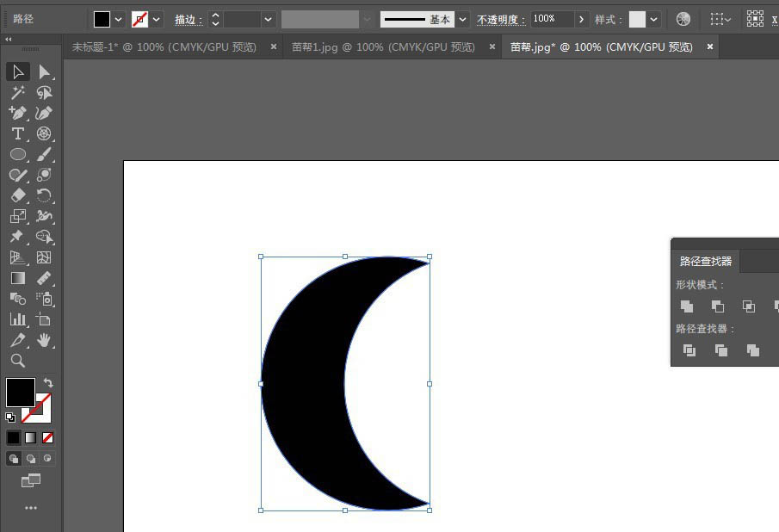
Task: Select the Puppet Warp pin tool
Action: (18, 237)
